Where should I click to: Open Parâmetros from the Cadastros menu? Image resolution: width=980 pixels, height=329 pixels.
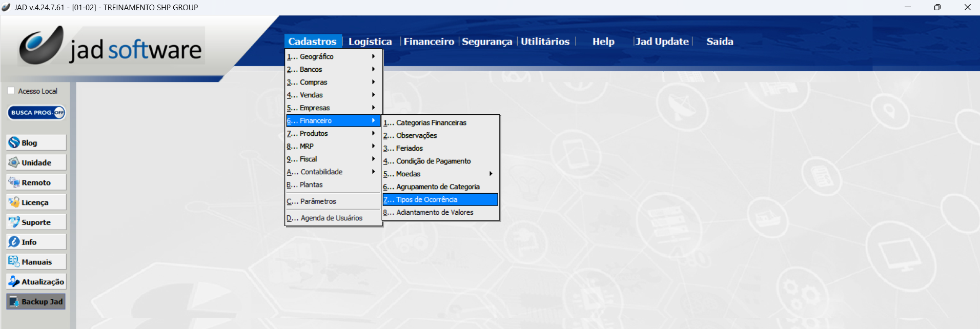coord(318,201)
